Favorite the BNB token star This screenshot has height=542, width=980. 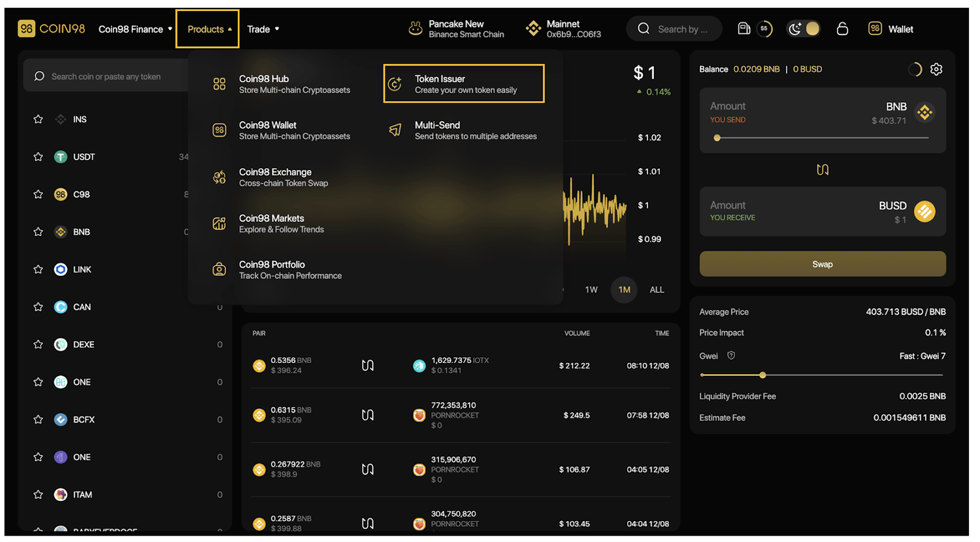pyautogui.click(x=38, y=231)
